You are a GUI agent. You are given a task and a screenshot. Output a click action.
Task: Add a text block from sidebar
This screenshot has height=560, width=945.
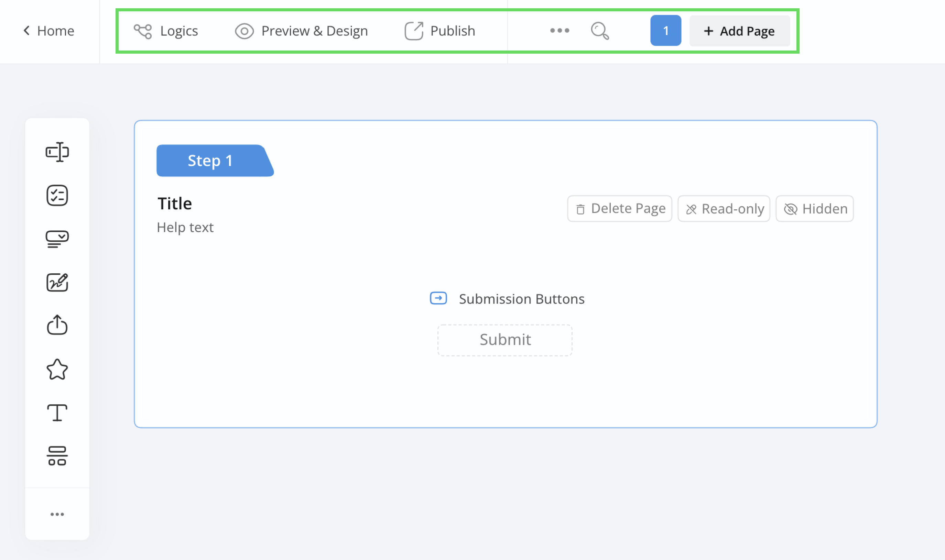57,413
